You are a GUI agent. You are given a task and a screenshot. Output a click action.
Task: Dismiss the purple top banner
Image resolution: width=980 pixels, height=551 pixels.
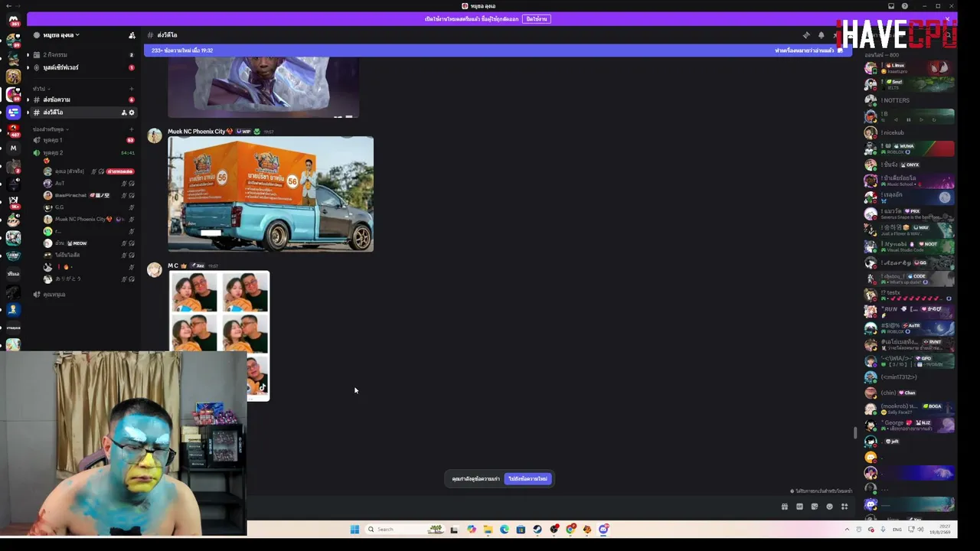[x=947, y=19]
